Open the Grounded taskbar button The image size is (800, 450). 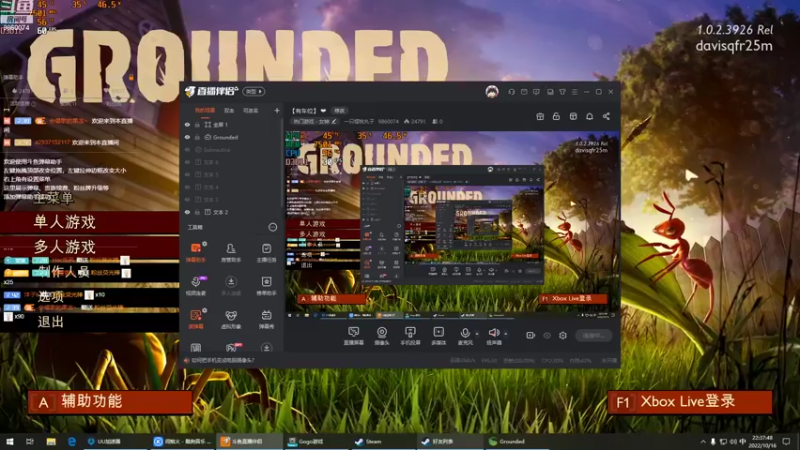(x=515, y=442)
